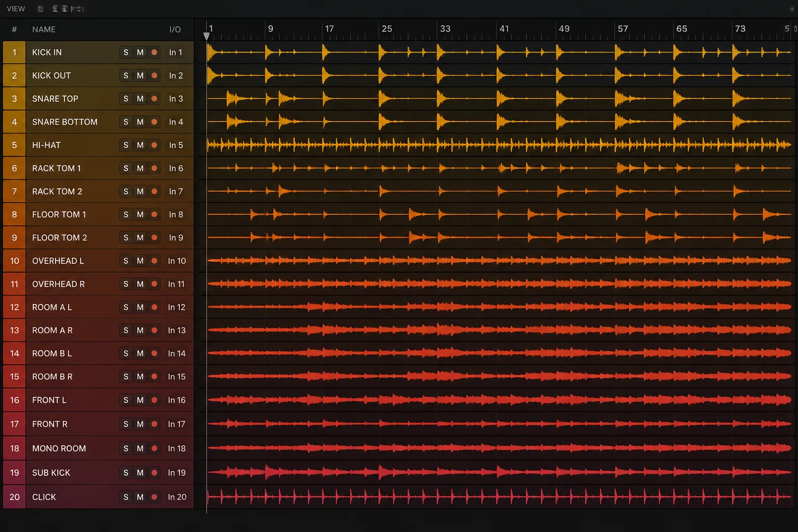This screenshot has width=798, height=532.
Task: Open the In 16 input selector
Action: pos(177,400)
